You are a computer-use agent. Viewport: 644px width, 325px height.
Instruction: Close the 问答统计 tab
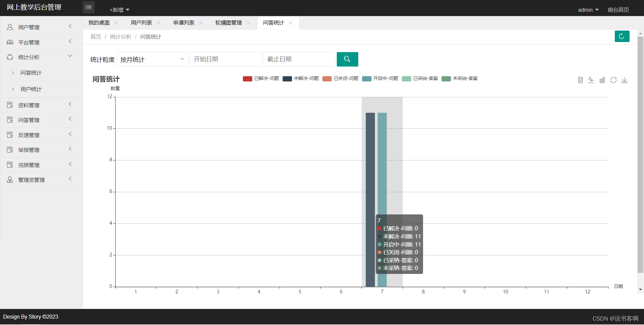[x=291, y=23]
